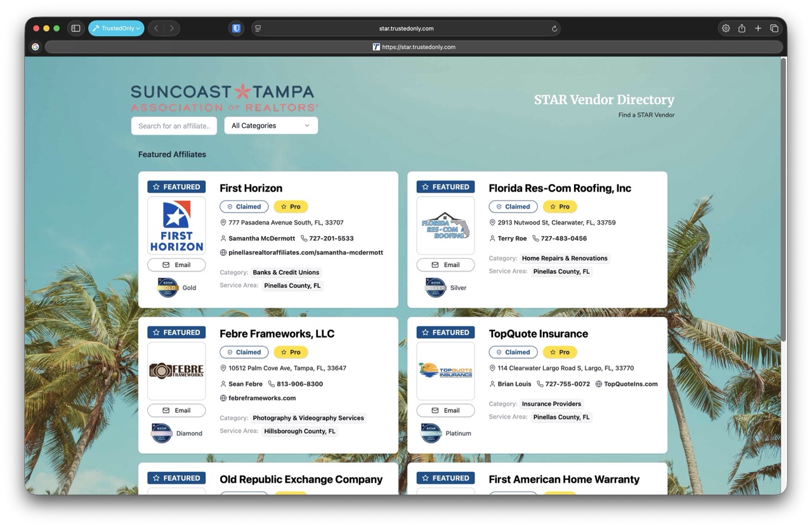Open a new tab with plus icon
The width and height of the screenshot is (812, 527).
click(x=758, y=29)
